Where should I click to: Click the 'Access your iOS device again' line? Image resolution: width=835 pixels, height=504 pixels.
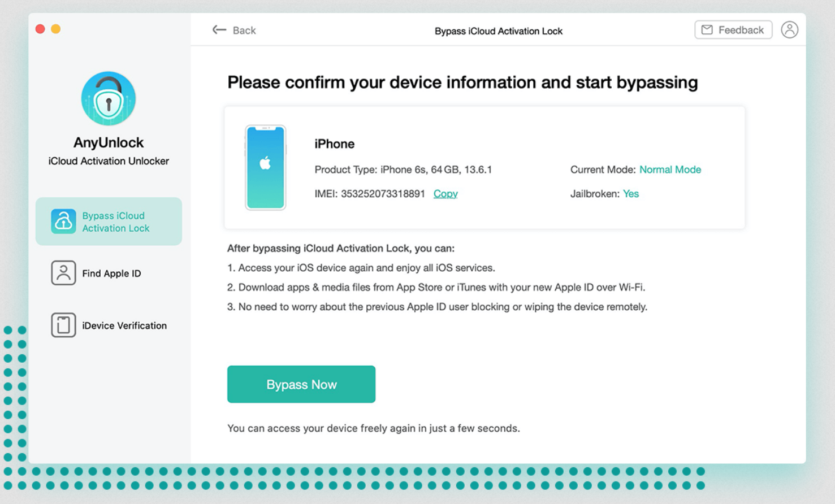(361, 268)
